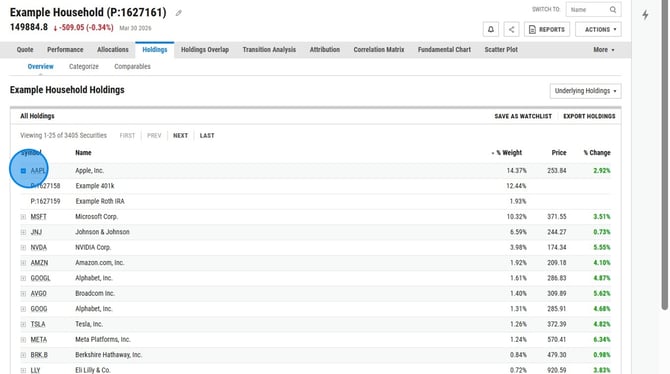Select the Overview sub-tab

[41, 67]
